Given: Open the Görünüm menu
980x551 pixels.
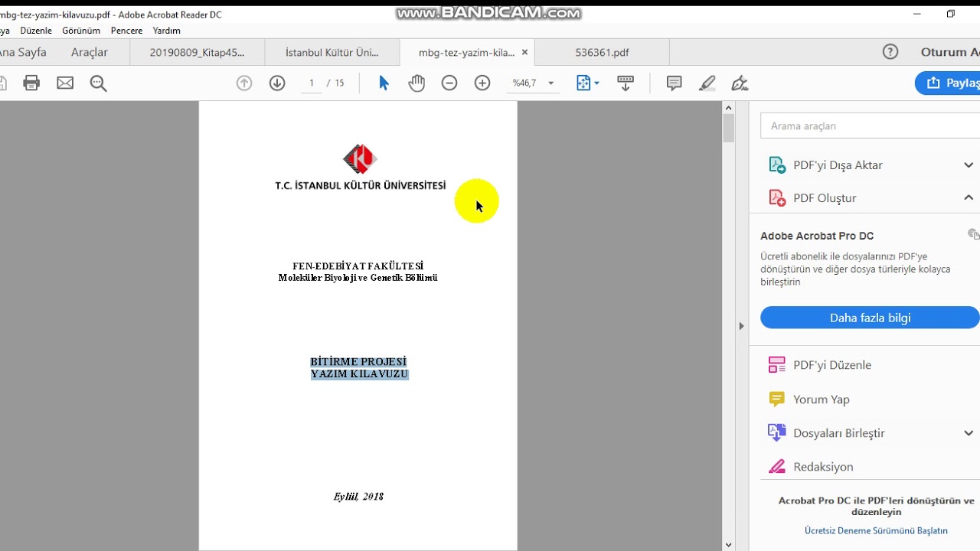Looking at the screenshot, I should pos(81,31).
